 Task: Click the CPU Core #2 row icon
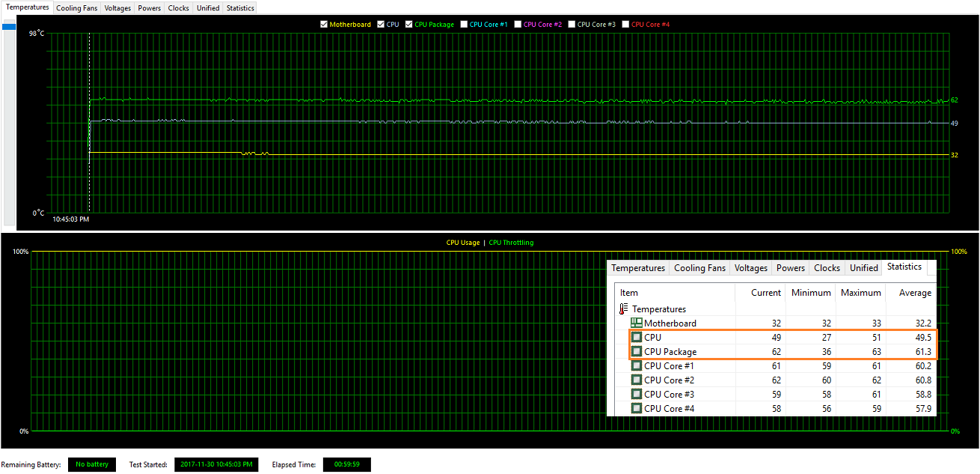click(637, 380)
